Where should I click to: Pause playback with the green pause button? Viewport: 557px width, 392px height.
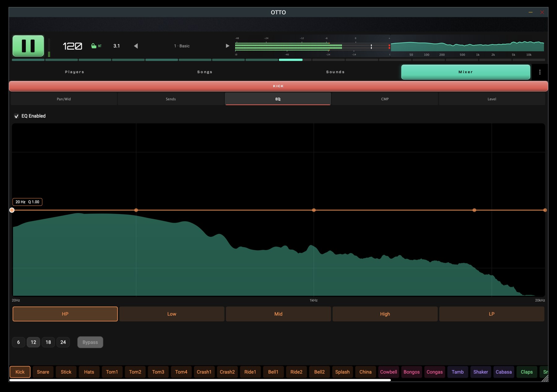pyautogui.click(x=28, y=46)
